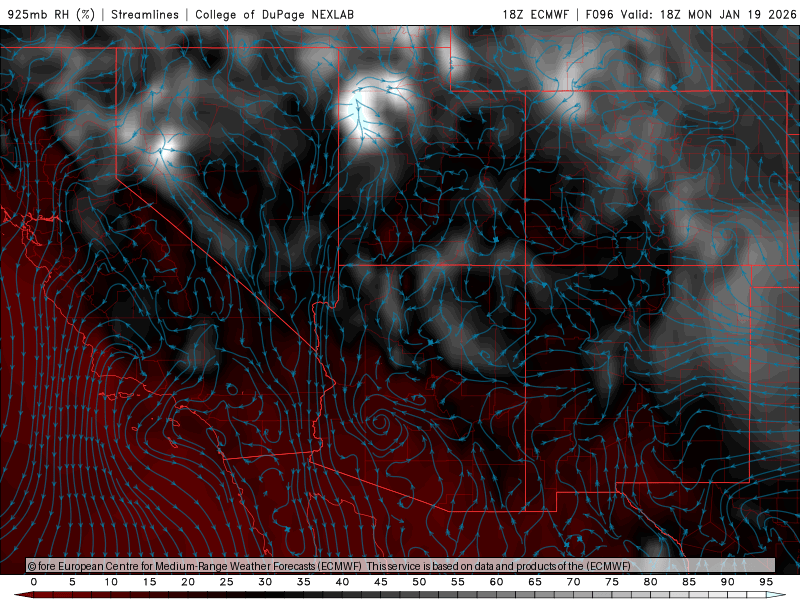Click the '40' humidity scale value
800x600 pixels.
click(342, 582)
